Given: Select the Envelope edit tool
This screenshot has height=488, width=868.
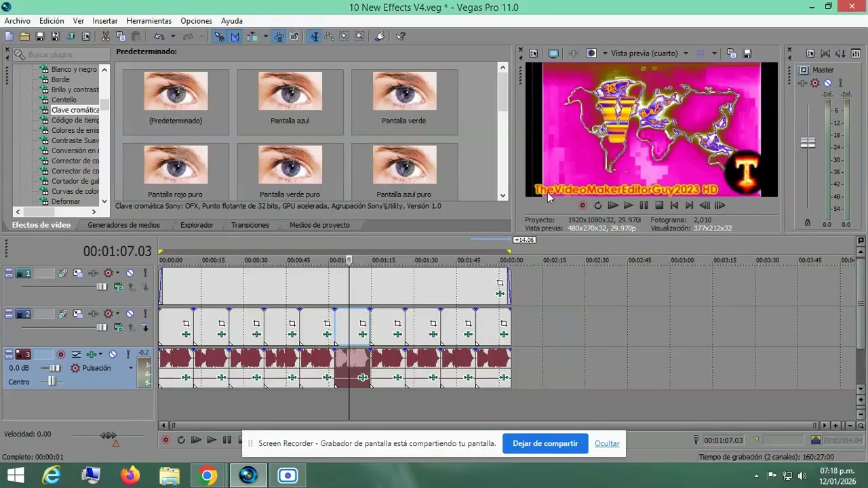Looking at the screenshot, I should [329, 37].
